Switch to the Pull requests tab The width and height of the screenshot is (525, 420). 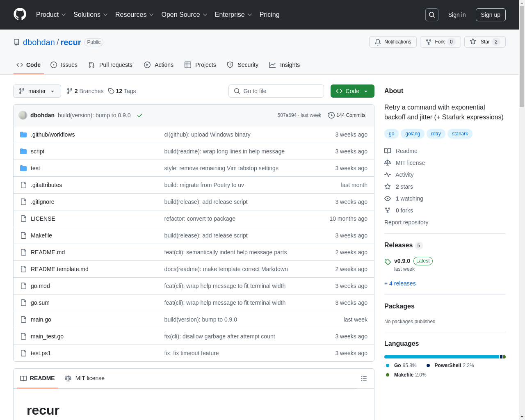point(110,65)
